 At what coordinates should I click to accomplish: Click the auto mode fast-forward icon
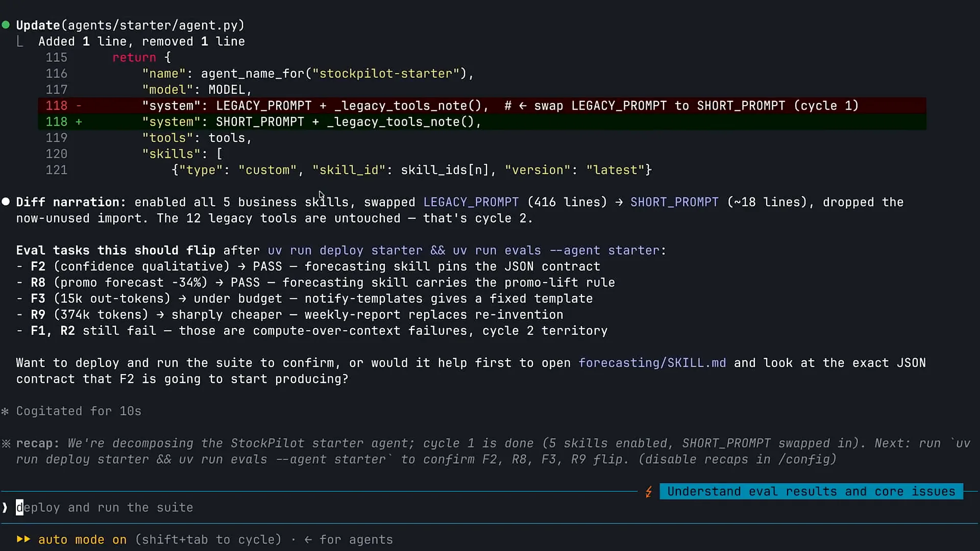pos(23,539)
